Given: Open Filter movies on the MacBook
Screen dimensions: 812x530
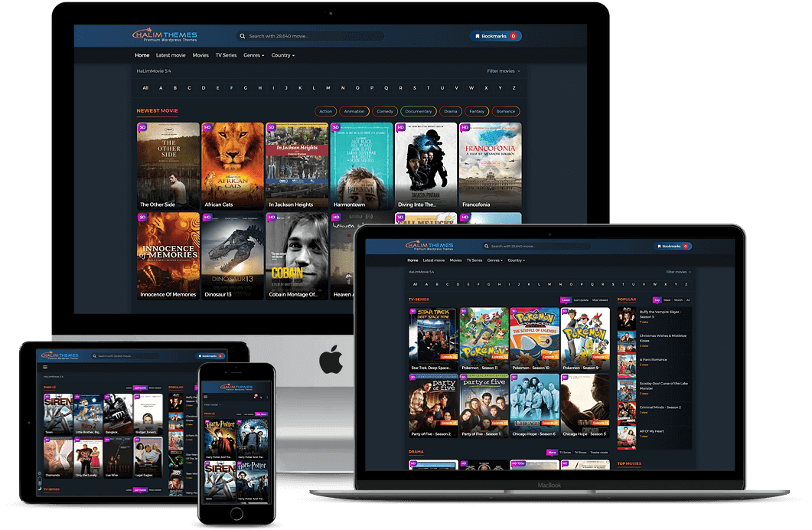Looking at the screenshot, I should pos(678,272).
